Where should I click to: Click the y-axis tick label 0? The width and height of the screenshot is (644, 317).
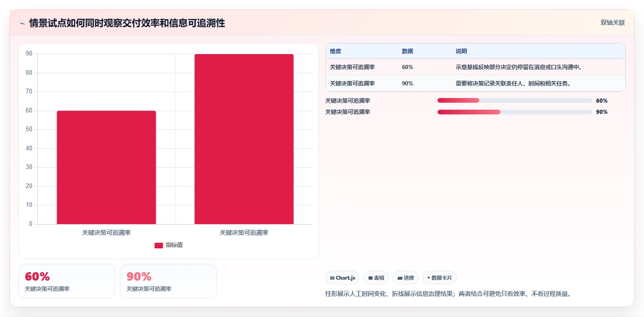31,224
